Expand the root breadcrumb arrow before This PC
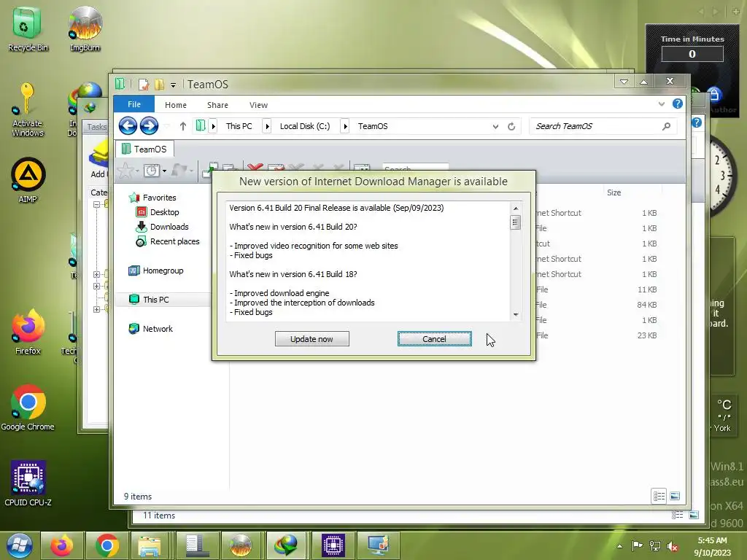This screenshot has height=560, width=747. [x=214, y=126]
